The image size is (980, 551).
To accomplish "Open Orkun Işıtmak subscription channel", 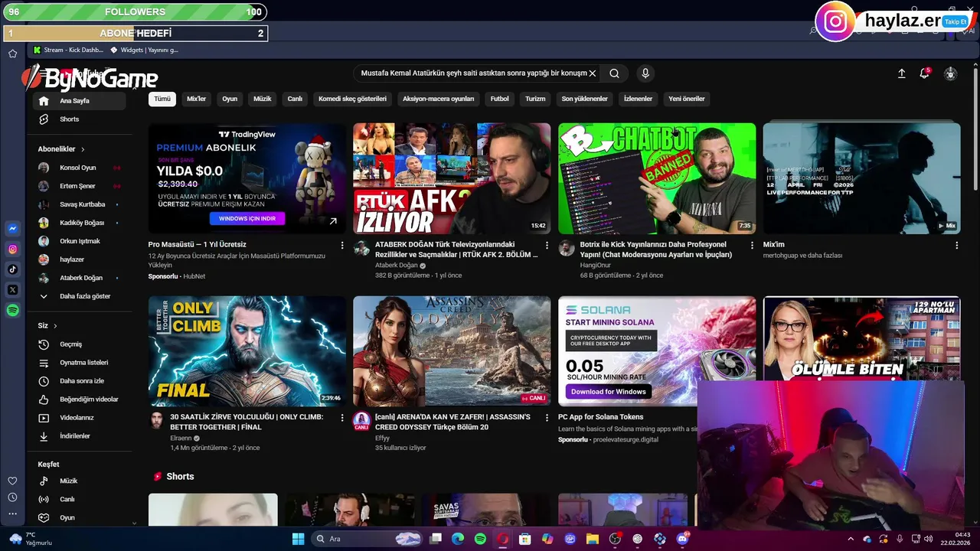I will click(x=79, y=241).
